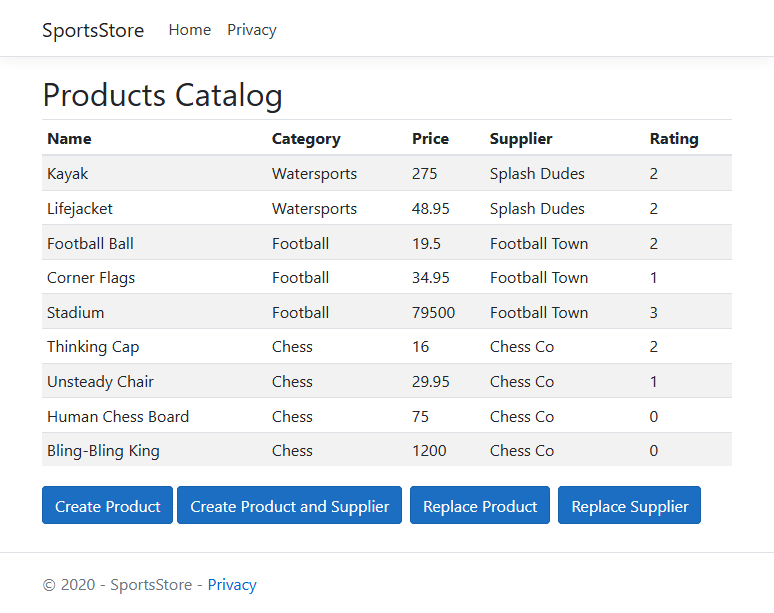
Task: Select the Thinking Cap row name
Action: click(93, 347)
